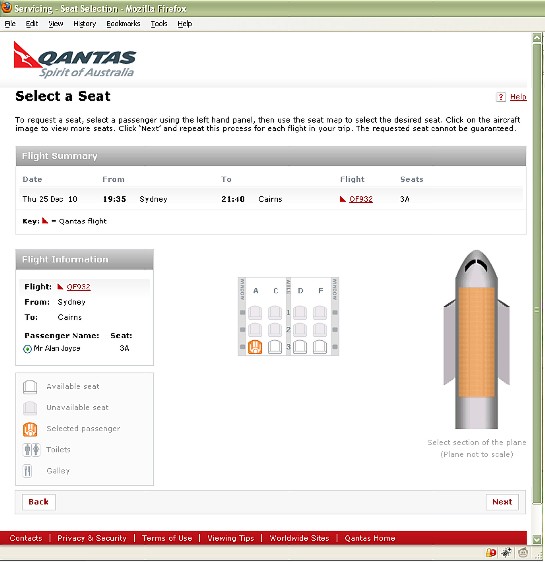Click the Toilets legend icon

32,449
